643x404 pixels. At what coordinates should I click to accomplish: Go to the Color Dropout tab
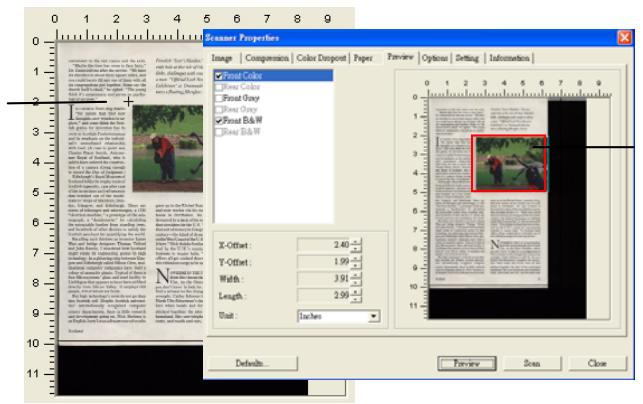tap(324, 58)
